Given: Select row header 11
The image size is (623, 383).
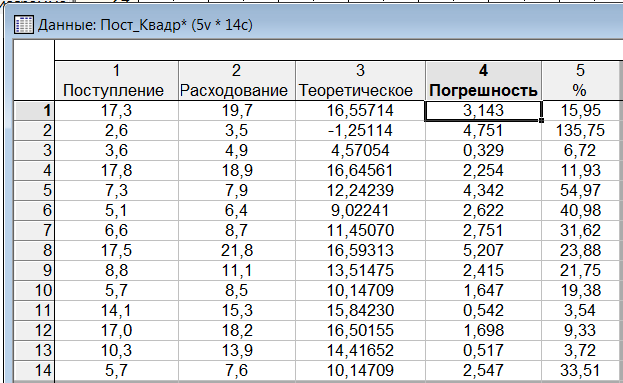Looking at the screenshot, I should (x=34, y=311).
